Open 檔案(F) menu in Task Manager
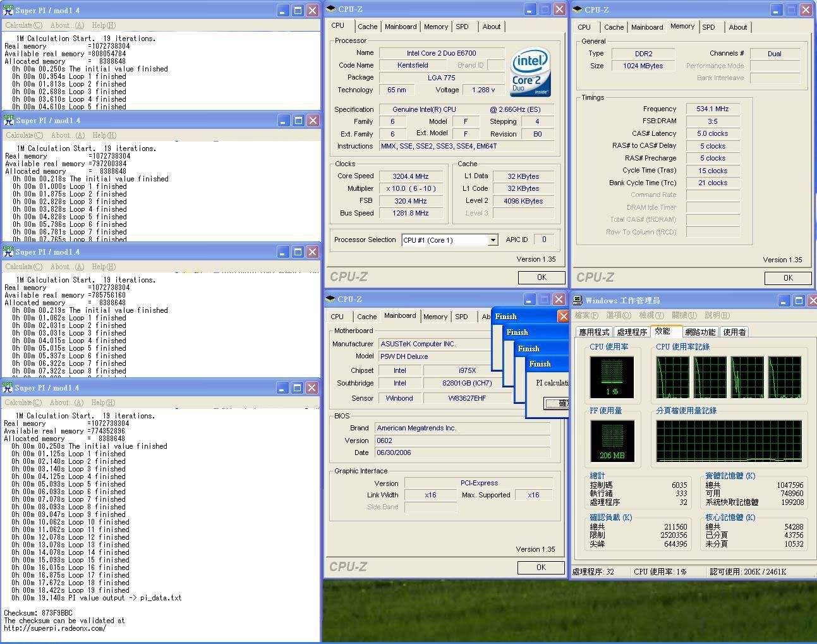Viewport: 817px width, 644px height. click(x=586, y=315)
